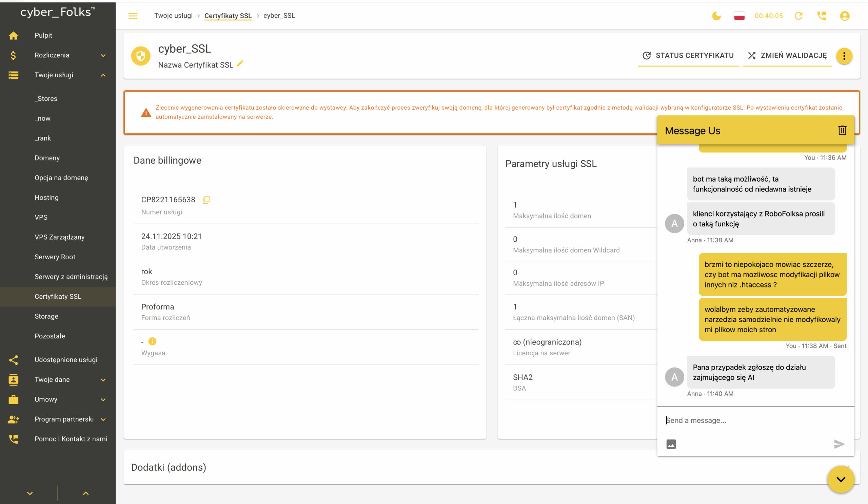Screen dimensions: 868x504
Task: Open Hosting in the sidebar
Action: [x=46, y=198]
